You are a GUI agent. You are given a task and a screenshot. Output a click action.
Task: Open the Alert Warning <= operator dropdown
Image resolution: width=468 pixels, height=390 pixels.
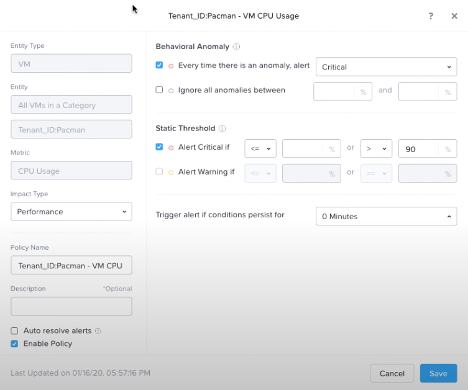coord(260,173)
